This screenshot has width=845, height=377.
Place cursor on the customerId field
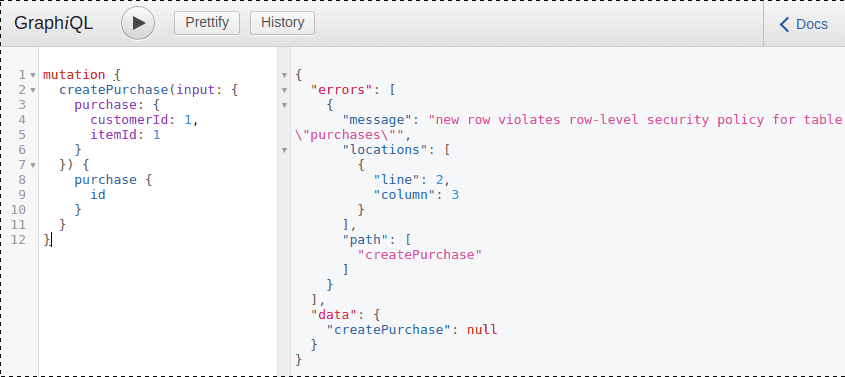click(x=129, y=120)
